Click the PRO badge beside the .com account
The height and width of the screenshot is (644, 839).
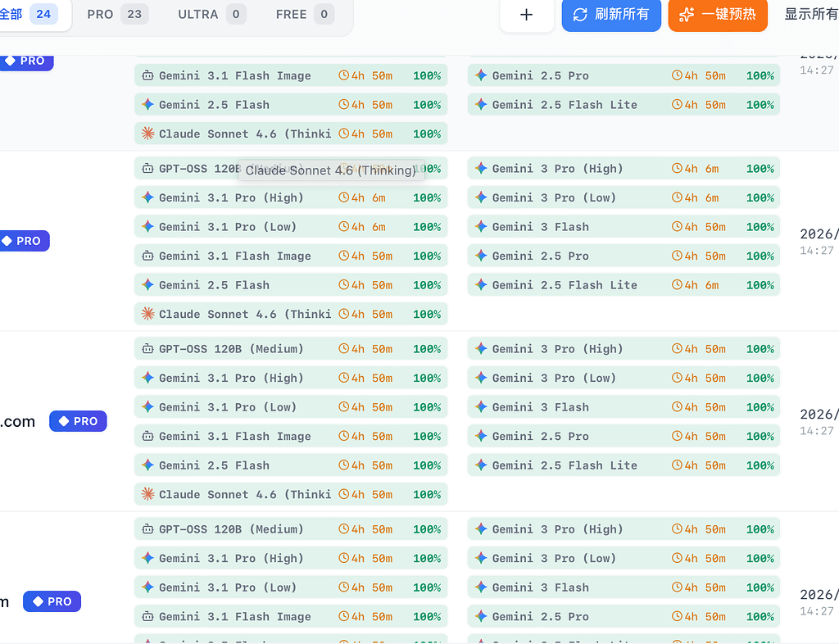pyautogui.click(x=78, y=421)
